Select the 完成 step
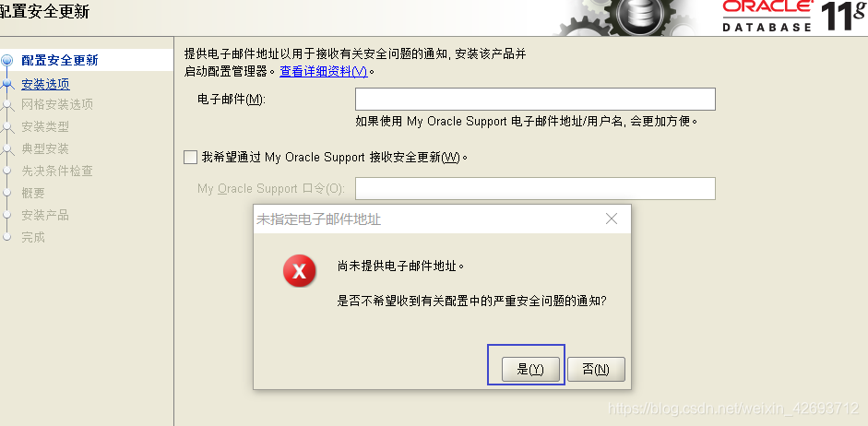 click(x=33, y=237)
